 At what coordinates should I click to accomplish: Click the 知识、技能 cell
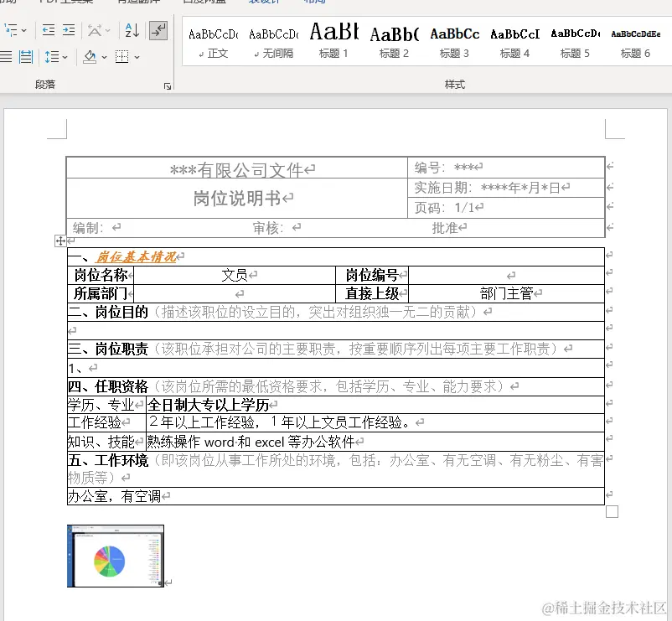click(106, 442)
